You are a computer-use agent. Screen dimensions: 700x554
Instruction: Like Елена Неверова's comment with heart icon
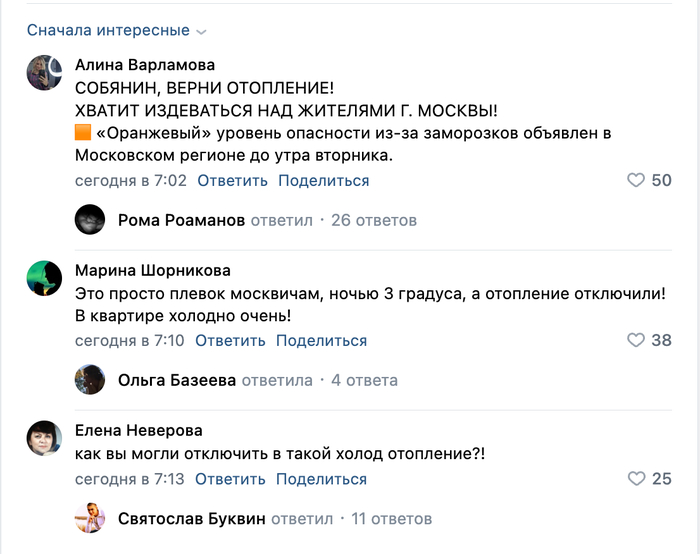click(636, 479)
